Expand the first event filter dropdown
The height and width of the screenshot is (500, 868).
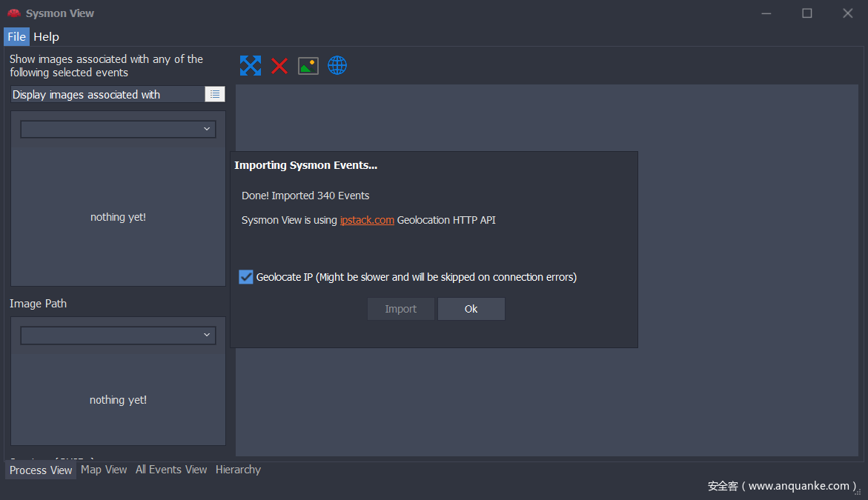(x=118, y=130)
